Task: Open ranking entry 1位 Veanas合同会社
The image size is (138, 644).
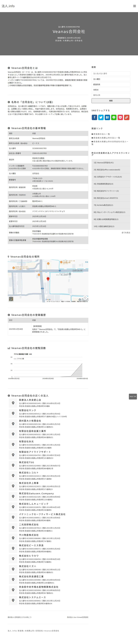Action: [x=111, y=163]
